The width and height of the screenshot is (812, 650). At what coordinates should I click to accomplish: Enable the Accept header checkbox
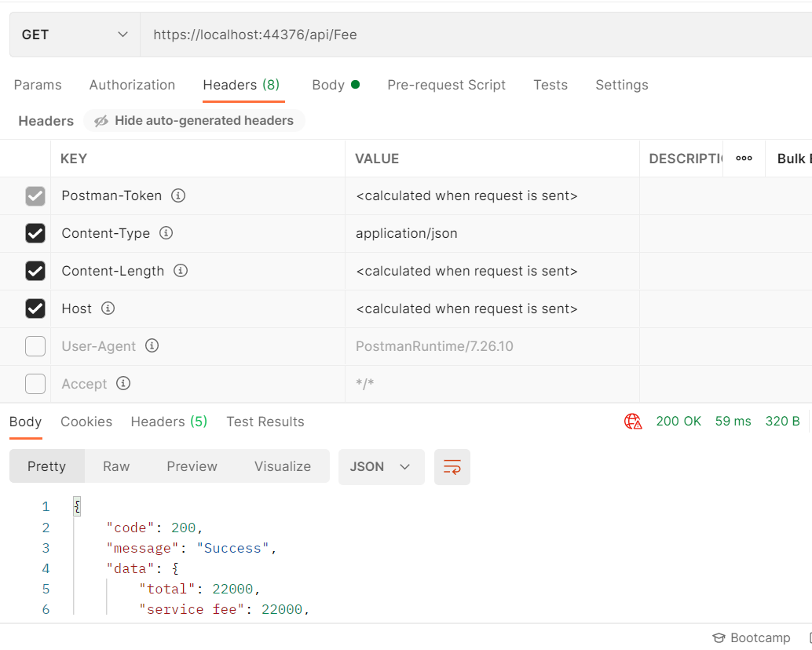point(35,384)
